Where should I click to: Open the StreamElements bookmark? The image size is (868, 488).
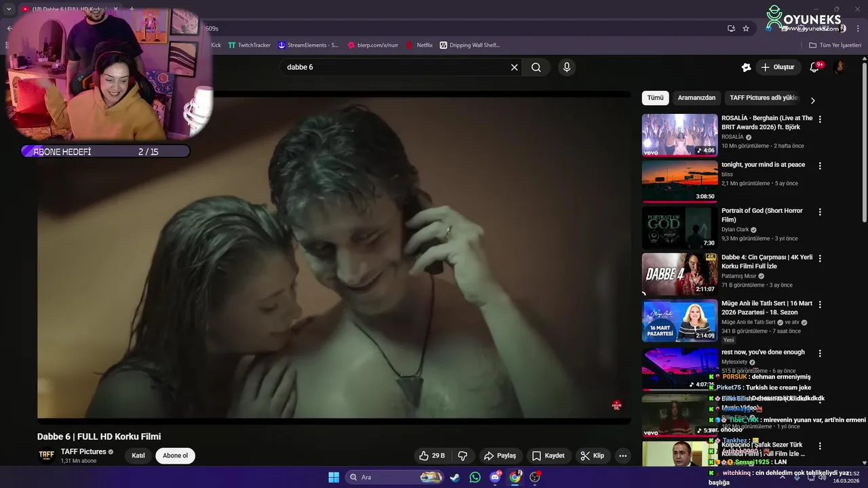tap(308, 45)
